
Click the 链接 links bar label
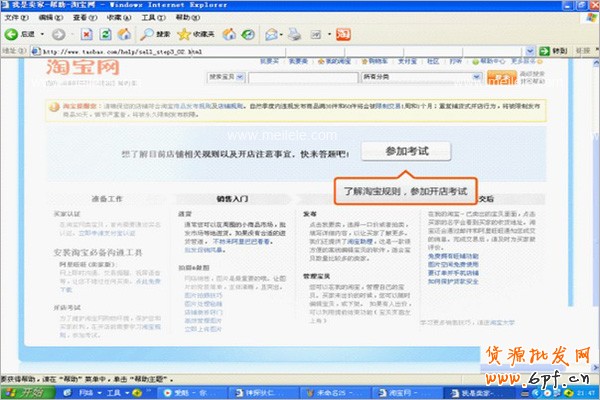(x=583, y=51)
